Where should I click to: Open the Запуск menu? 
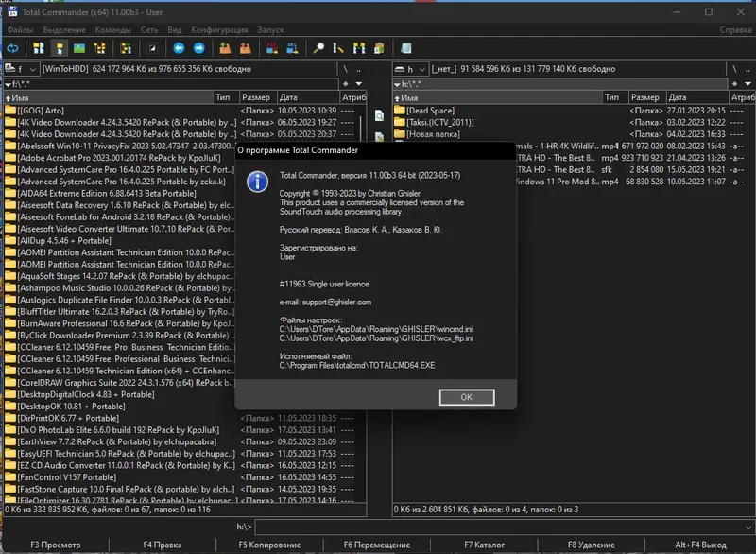pos(270,30)
